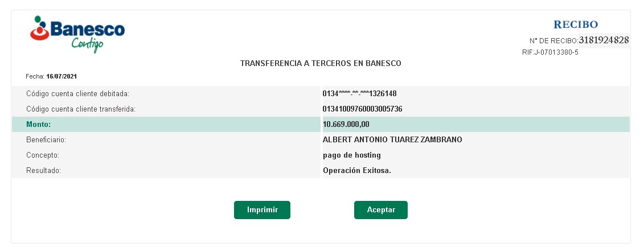Click the Resultado label

pos(43,170)
